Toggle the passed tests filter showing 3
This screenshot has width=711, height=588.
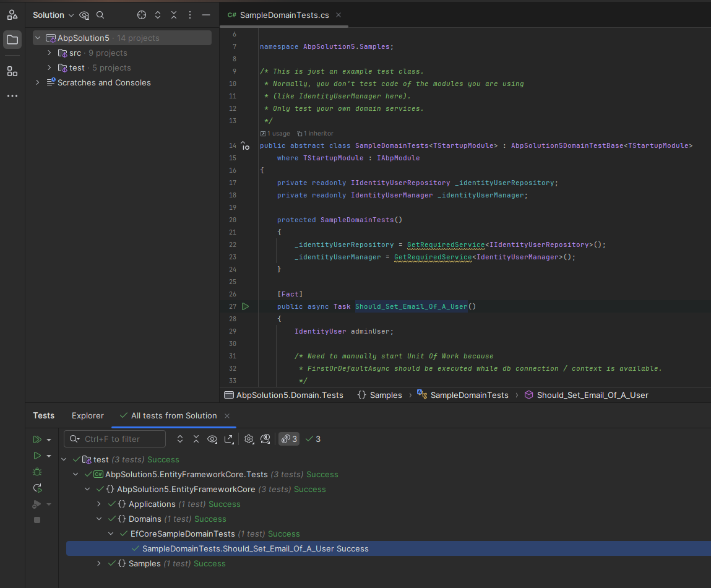[313, 439]
